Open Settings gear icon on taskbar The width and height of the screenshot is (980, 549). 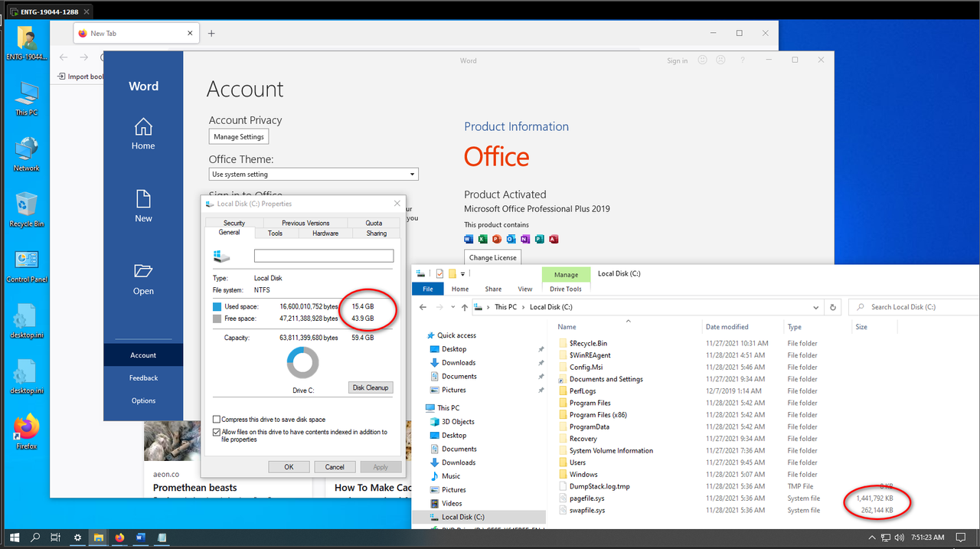[77, 538]
